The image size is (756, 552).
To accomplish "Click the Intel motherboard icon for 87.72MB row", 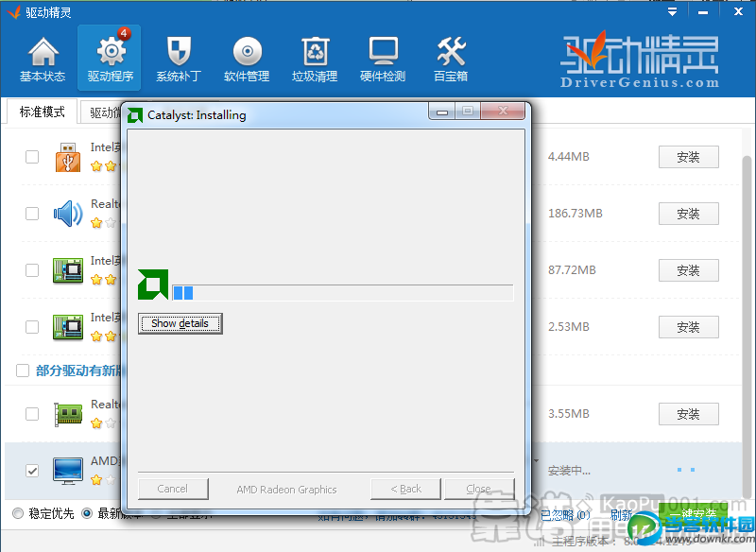I will pos(68,270).
